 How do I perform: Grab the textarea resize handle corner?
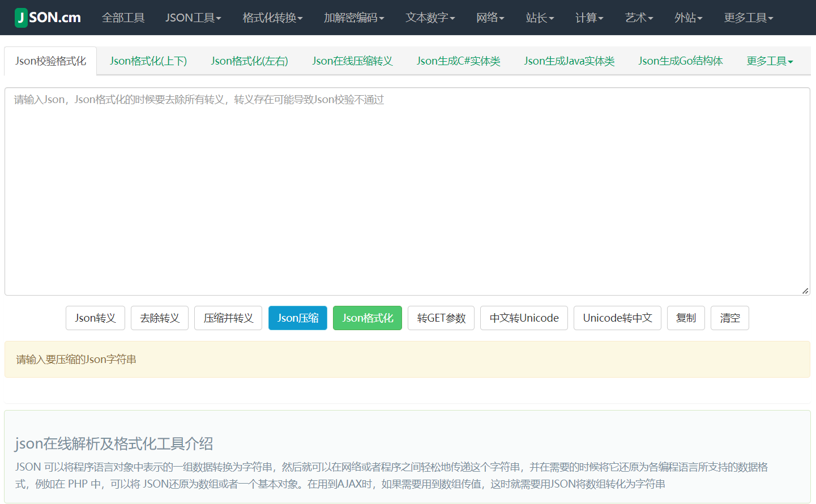point(805,291)
